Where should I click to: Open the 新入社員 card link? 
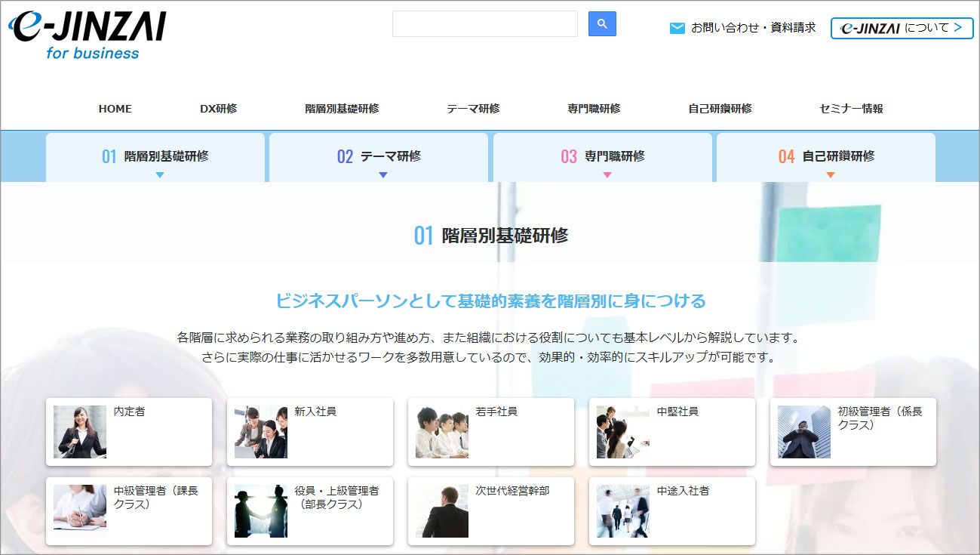pyautogui.click(x=310, y=432)
